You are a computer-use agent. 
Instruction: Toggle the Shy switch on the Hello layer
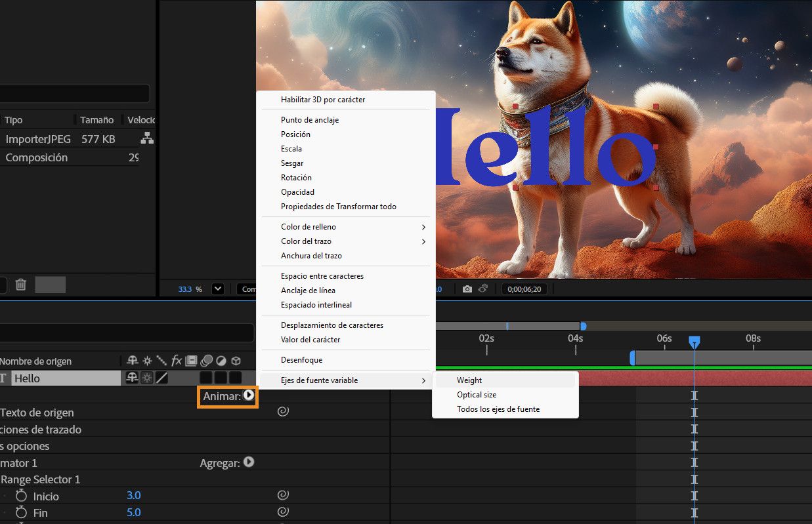(x=132, y=378)
